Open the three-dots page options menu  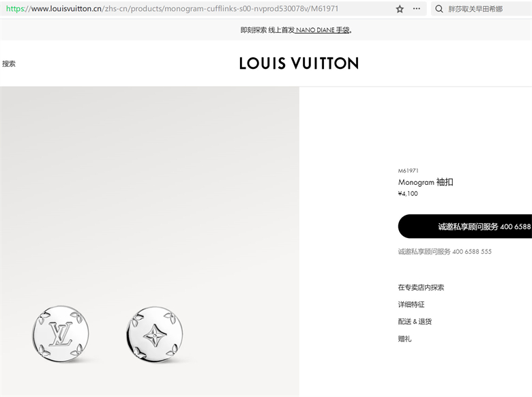[417, 9]
